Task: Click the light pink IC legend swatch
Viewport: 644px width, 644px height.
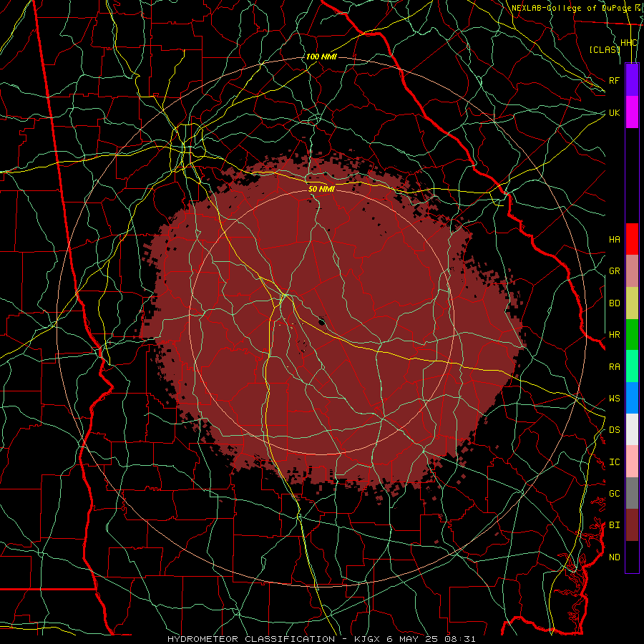Action: coord(632,462)
